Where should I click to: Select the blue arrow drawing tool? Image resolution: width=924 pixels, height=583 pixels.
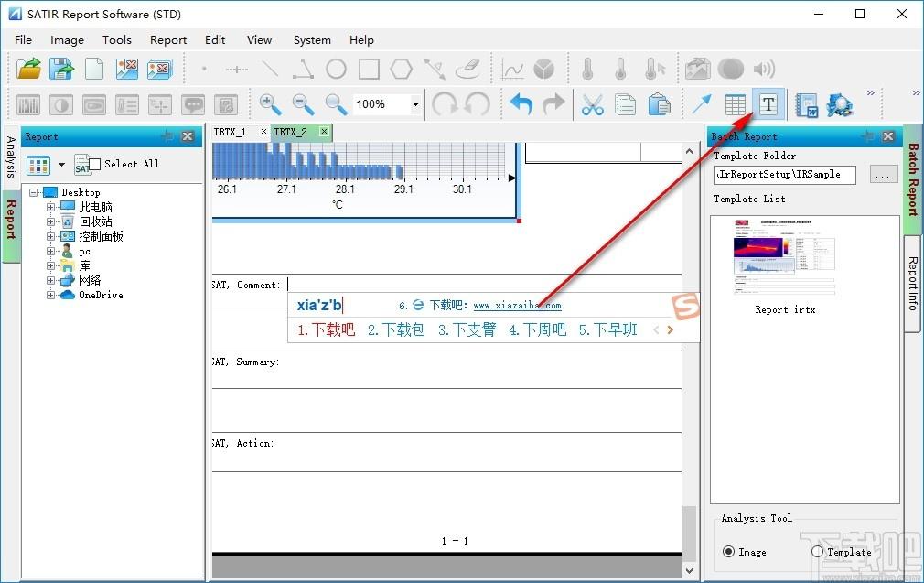coord(702,105)
